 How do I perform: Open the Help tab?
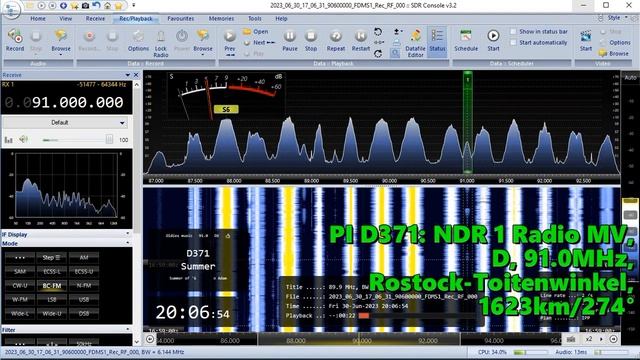tap(281, 18)
